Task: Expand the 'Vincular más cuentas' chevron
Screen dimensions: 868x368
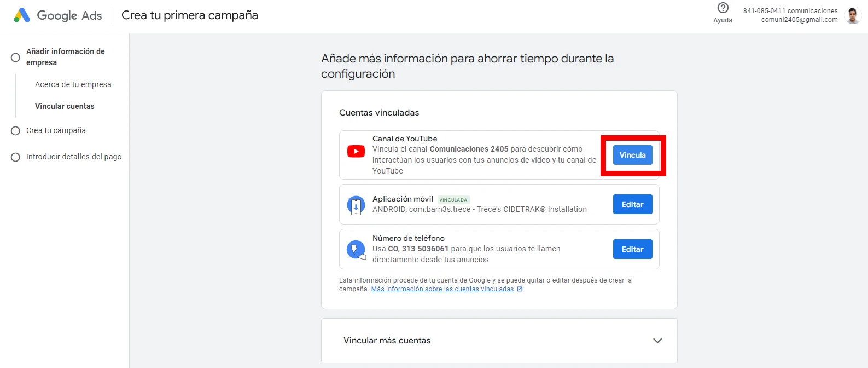Action: [x=657, y=341]
